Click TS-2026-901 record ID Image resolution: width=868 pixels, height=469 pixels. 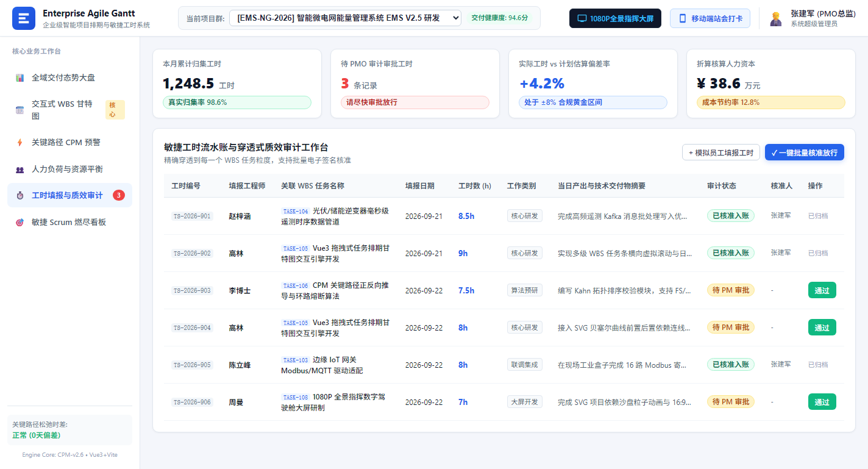pos(193,216)
